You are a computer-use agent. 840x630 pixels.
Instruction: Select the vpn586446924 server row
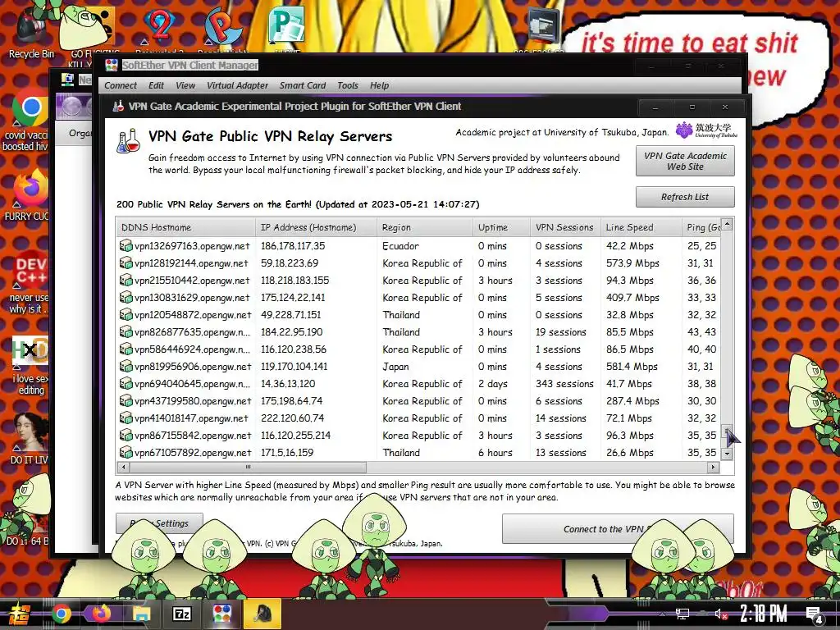click(418, 349)
